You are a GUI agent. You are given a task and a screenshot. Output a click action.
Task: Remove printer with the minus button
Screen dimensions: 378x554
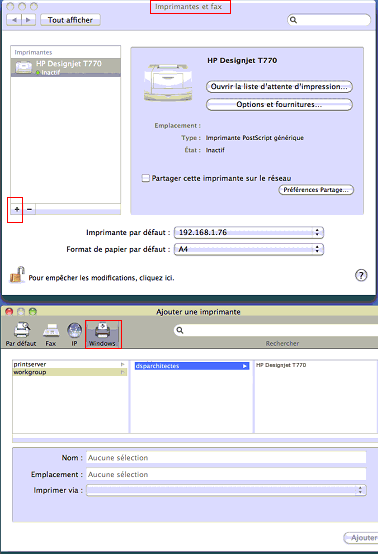[29, 209]
